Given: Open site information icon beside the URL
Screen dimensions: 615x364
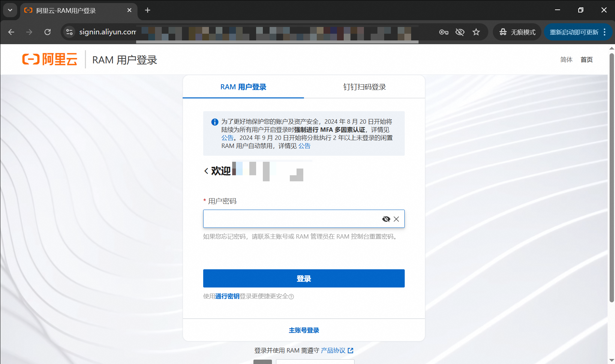Looking at the screenshot, I should pyautogui.click(x=69, y=32).
